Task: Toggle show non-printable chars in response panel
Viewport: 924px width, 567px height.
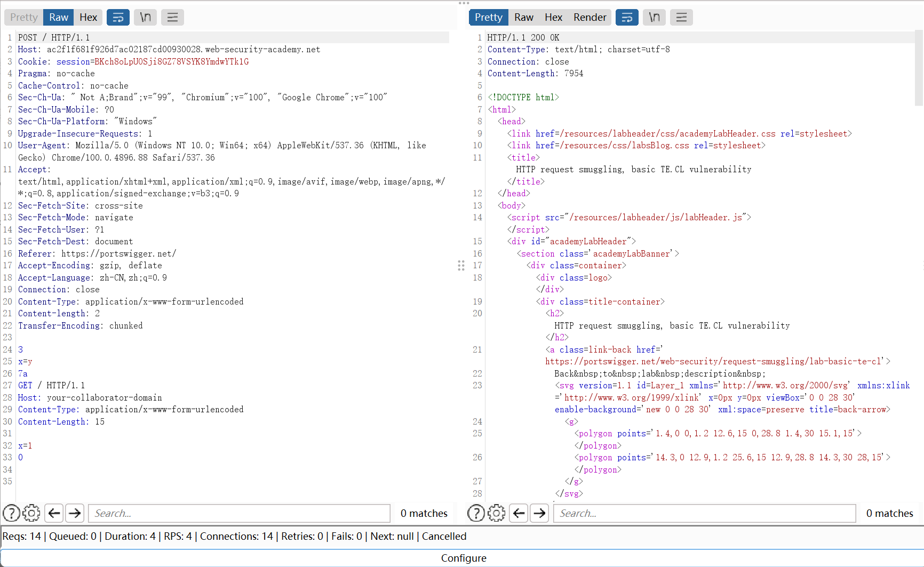Action: point(654,17)
